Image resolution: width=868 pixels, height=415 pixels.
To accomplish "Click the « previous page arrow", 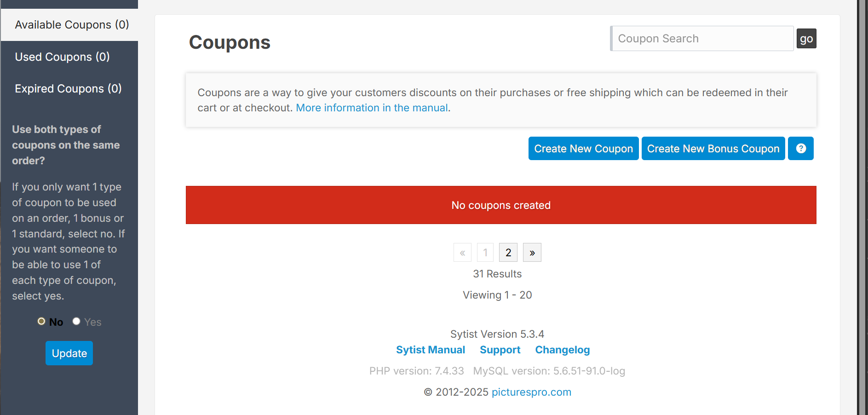I will tap(462, 253).
